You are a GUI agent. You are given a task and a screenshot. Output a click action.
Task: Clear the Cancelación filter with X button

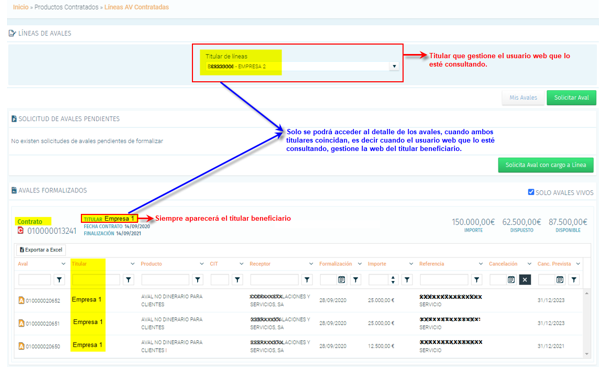click(525, 279)
